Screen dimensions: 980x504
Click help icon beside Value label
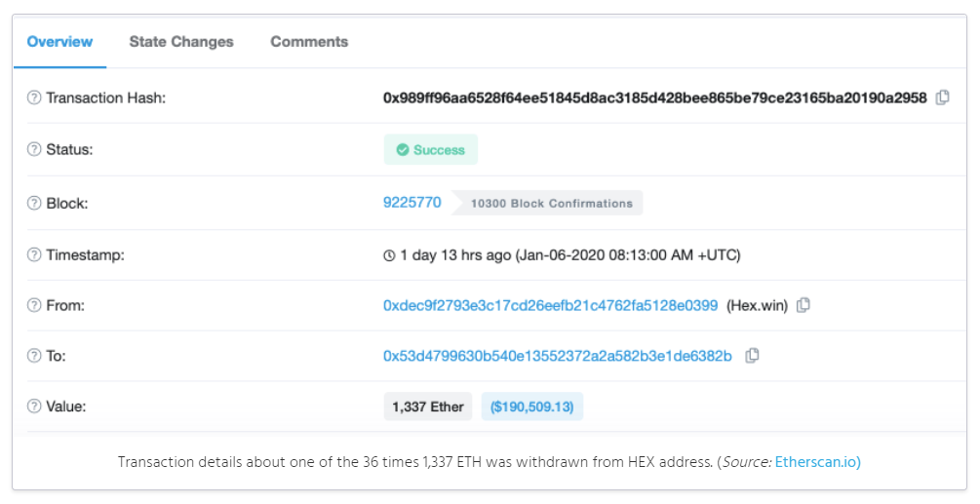coord(34,406)
